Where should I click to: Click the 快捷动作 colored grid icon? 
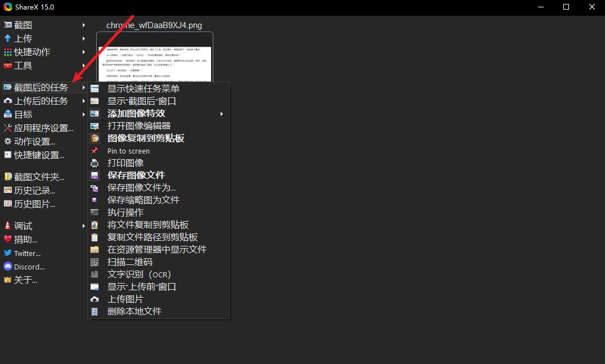[8, 52]
